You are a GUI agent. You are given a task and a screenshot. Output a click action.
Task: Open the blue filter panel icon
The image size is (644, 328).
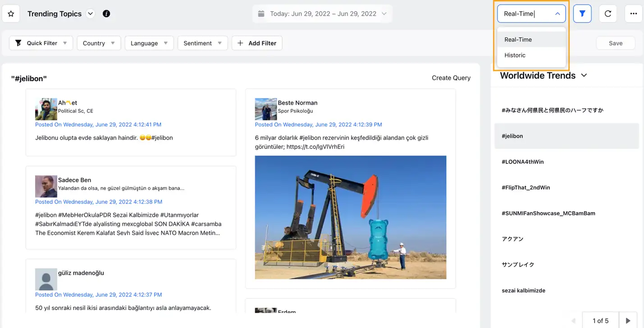(582, 14)
